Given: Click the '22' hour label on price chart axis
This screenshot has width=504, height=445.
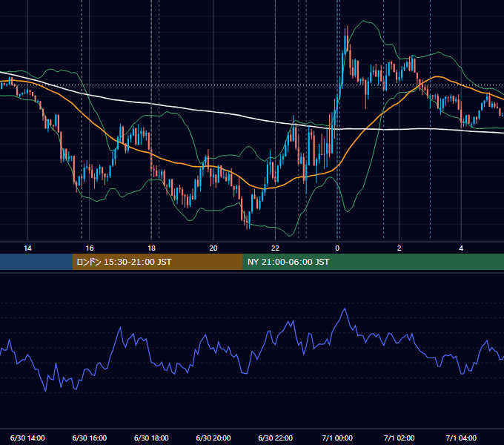Looking at the screenshot, I should [275, 248].
